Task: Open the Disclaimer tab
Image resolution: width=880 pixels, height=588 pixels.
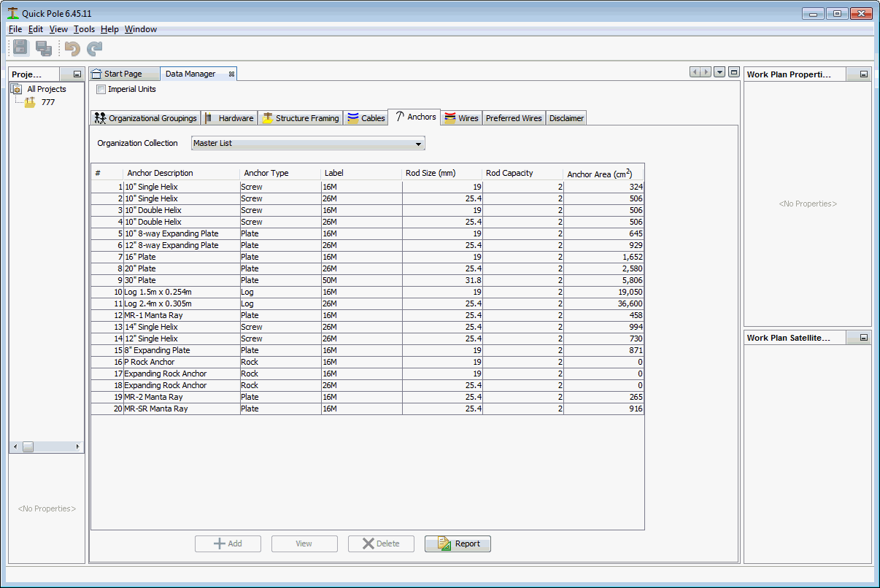Action: click(566, 118)
